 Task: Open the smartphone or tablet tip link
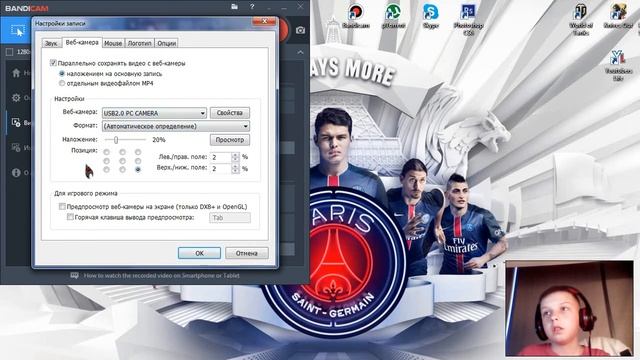162,276
